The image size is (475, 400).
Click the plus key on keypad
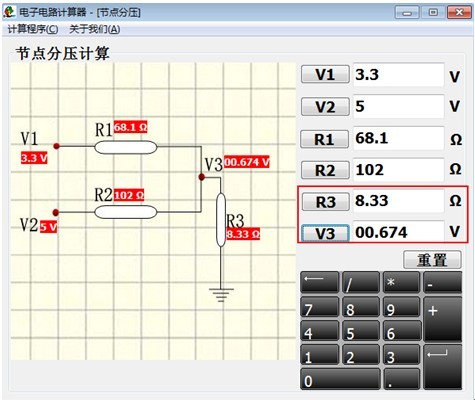tap(442, 319)
